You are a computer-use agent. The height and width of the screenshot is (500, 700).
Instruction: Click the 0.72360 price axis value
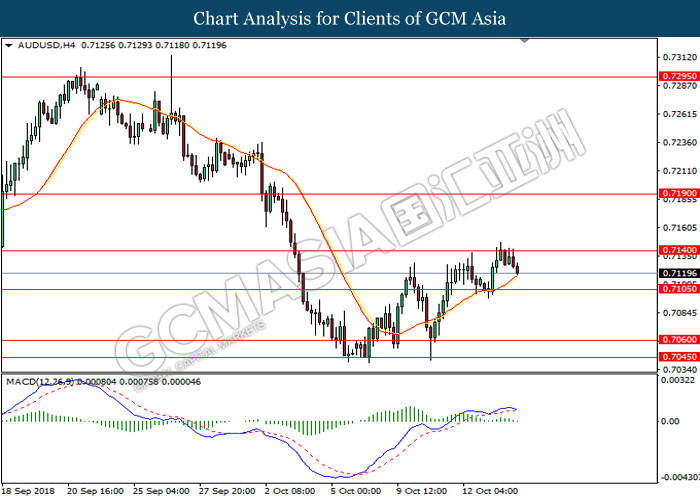point(679,142)
